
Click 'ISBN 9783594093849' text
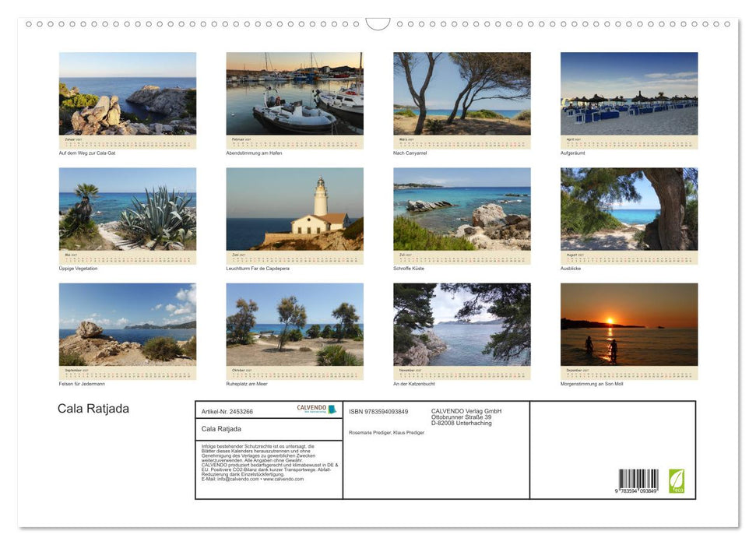(378, 411)
